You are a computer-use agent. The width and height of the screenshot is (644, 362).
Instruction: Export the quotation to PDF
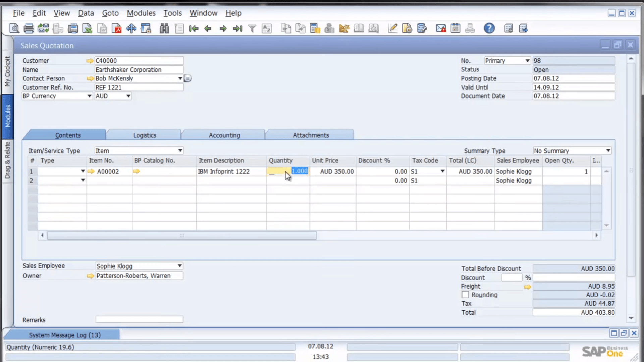coord(116,28)
